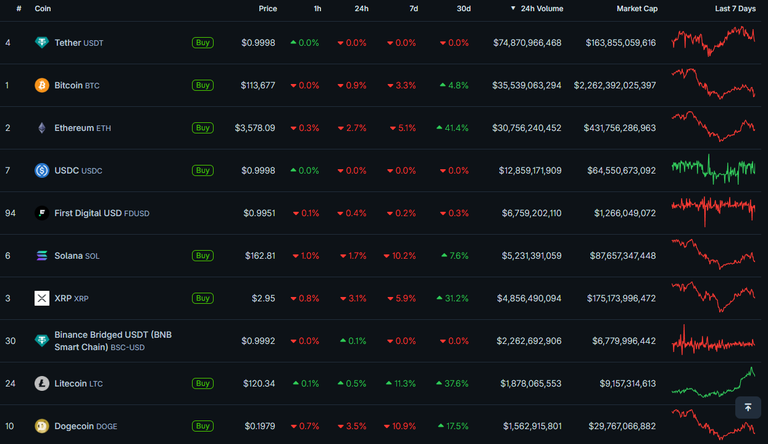Viewport: 768px width, 444px height.
Task: Sort by Market Cap column header
Action: point(637,8)
